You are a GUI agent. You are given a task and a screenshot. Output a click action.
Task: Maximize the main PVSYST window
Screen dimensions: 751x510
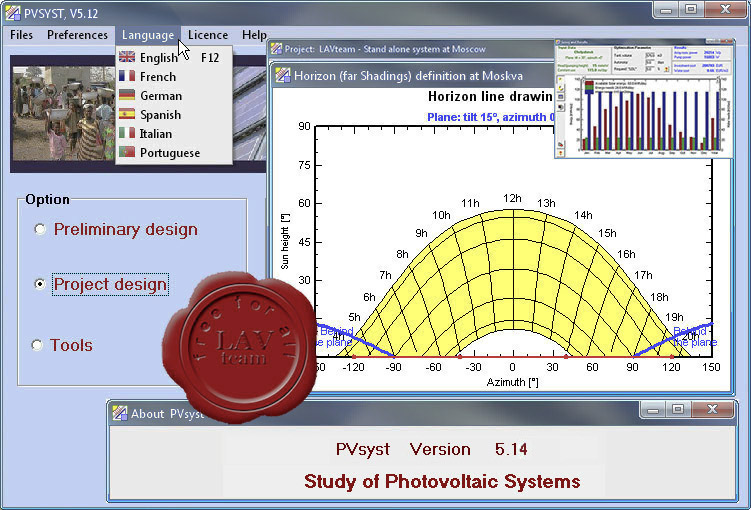pyautogui.click(x=691, y=9)
